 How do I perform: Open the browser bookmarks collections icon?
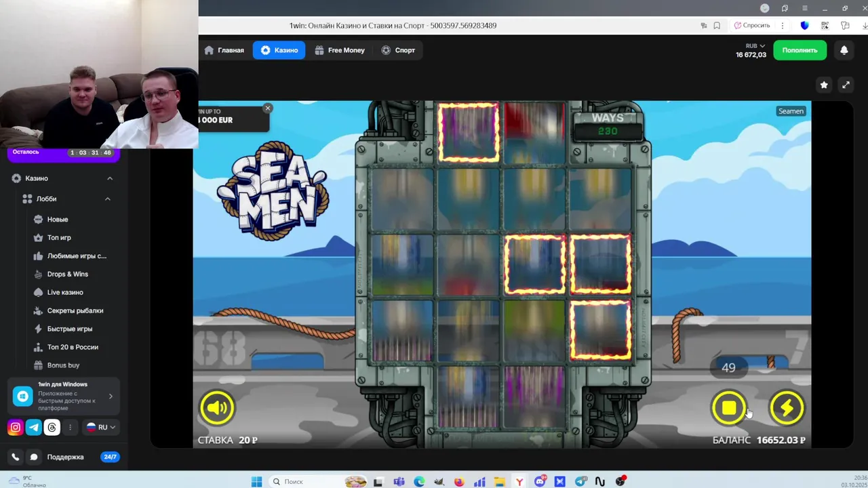point(785,8)
